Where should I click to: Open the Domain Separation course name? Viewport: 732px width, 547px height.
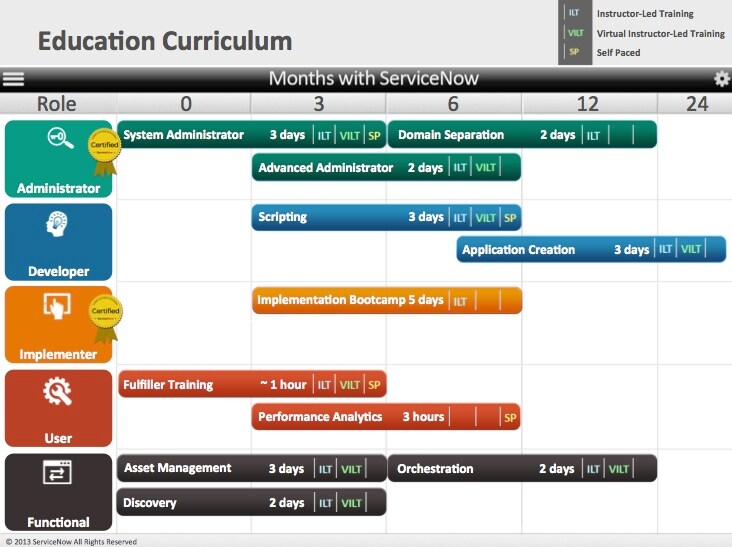tap(451, 135)
